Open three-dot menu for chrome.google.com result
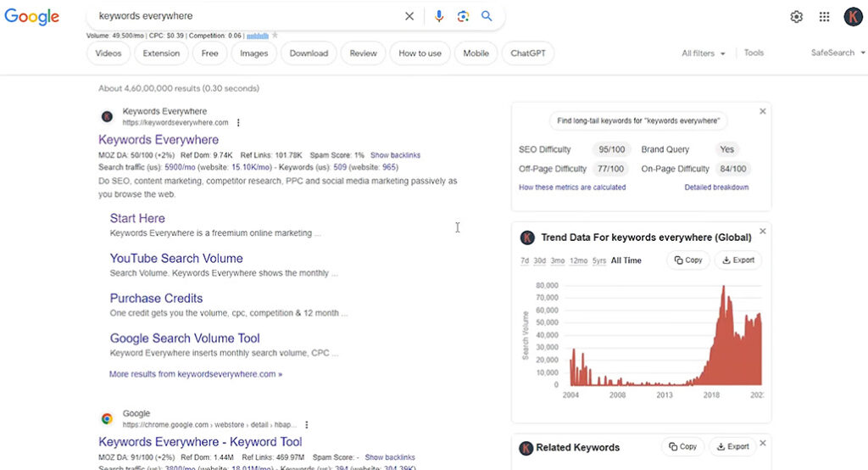The width and height of the screenshot is (868, 470). [x=306, y=424]
